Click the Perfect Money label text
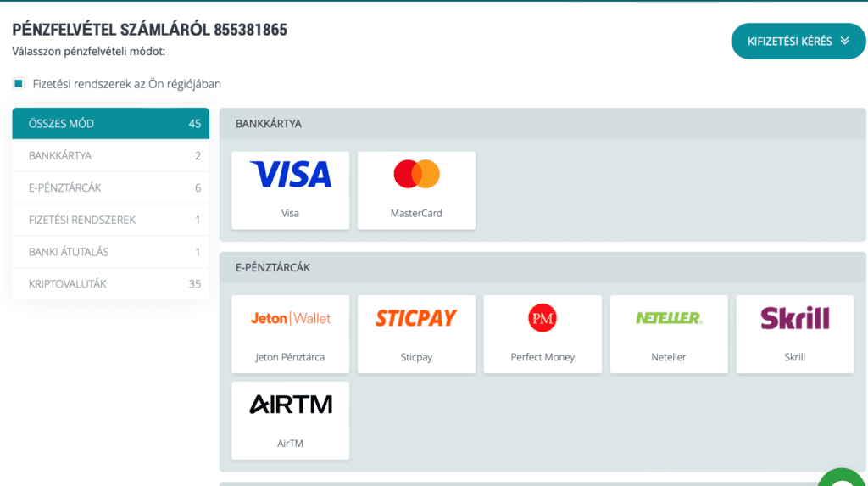 [542, 357]
